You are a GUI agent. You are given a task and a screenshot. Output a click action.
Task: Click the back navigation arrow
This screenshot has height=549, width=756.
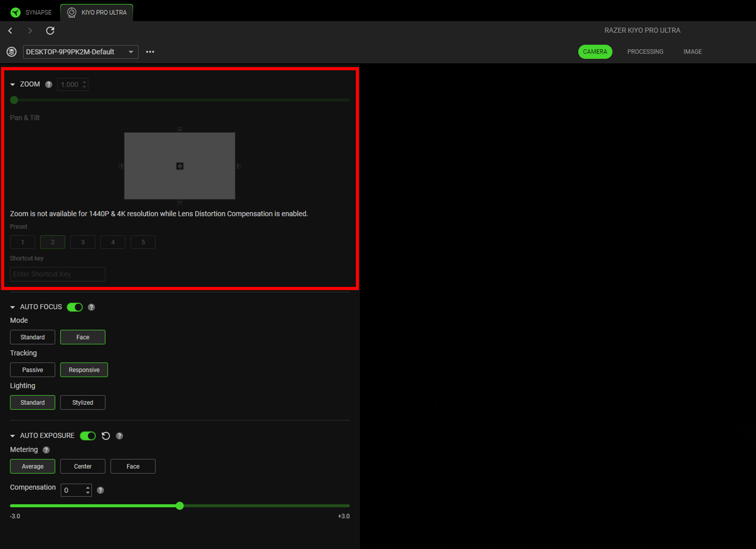pos(10,31)
